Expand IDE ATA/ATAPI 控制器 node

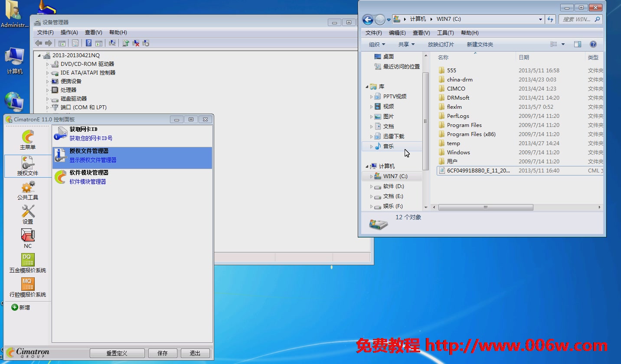tap(48, 73)
